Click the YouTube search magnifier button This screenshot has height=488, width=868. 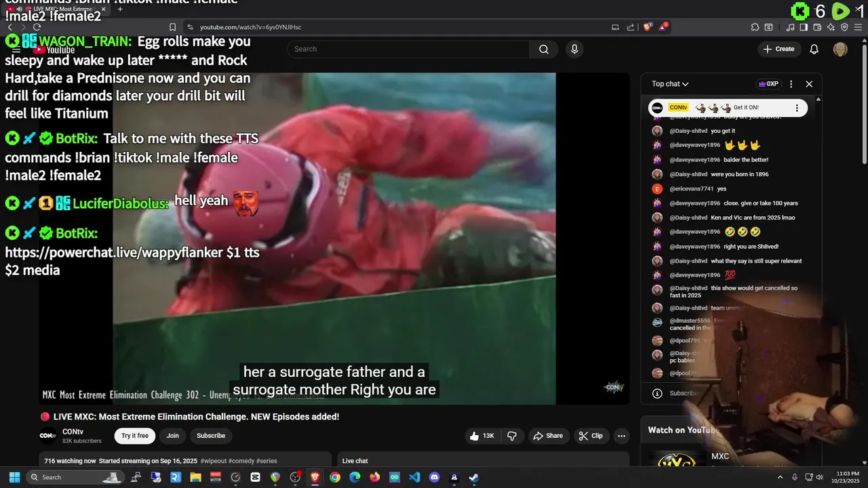click(544, 49)
